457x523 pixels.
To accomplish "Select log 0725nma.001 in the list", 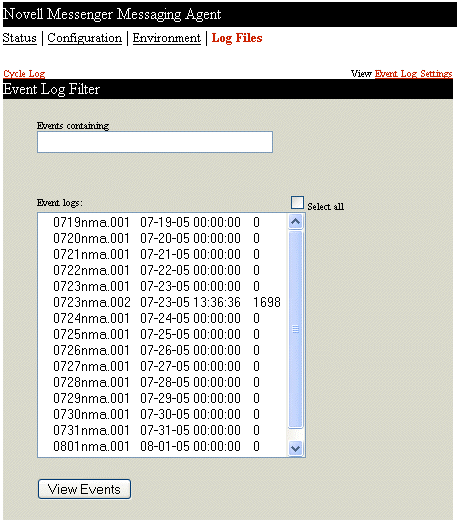I will pos(162,334).
